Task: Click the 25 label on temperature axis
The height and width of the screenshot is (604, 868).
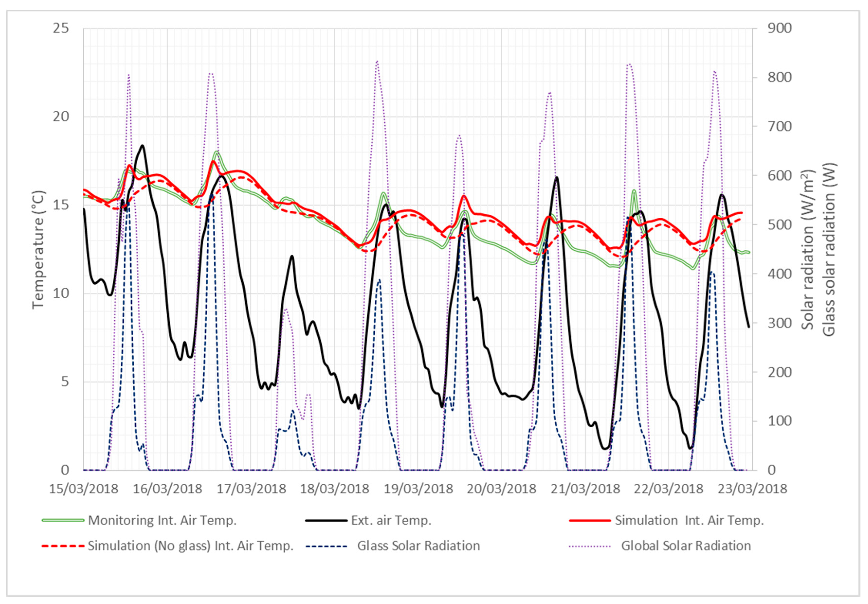Action: [x=61, y=28]
